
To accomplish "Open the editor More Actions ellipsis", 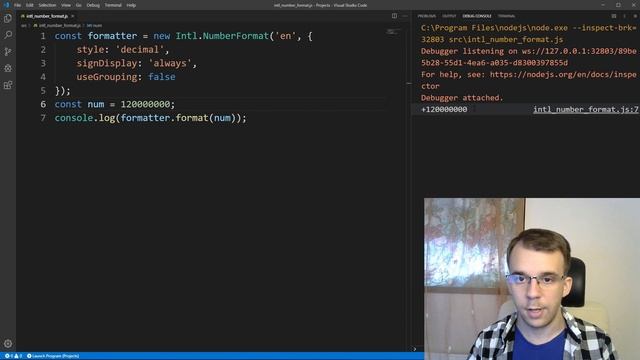I will click(x=405, y=16).
